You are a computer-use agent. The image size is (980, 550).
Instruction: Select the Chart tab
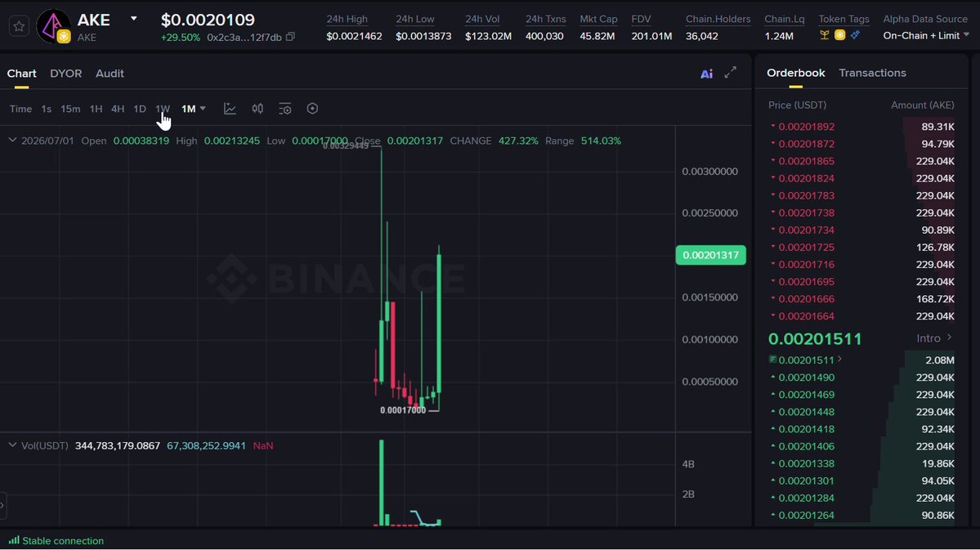pos(21,74)
